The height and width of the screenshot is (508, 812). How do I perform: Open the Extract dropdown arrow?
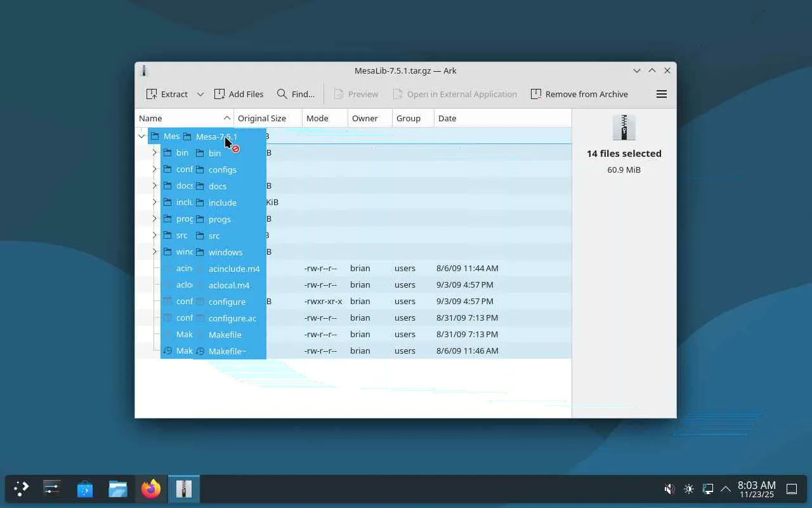tap(200, 94)
